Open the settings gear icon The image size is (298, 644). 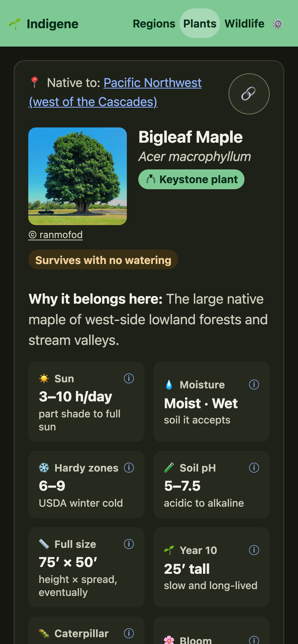[278, 24]
